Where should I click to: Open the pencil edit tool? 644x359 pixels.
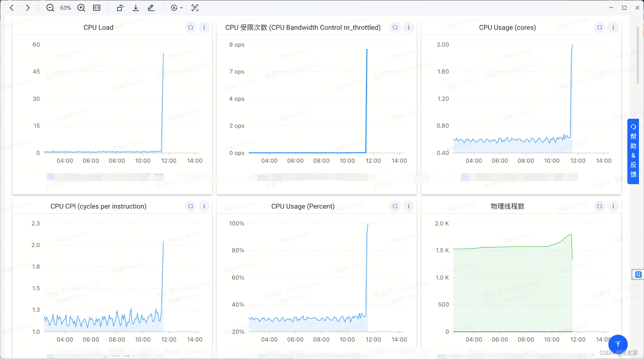click(x=151, y=8)
